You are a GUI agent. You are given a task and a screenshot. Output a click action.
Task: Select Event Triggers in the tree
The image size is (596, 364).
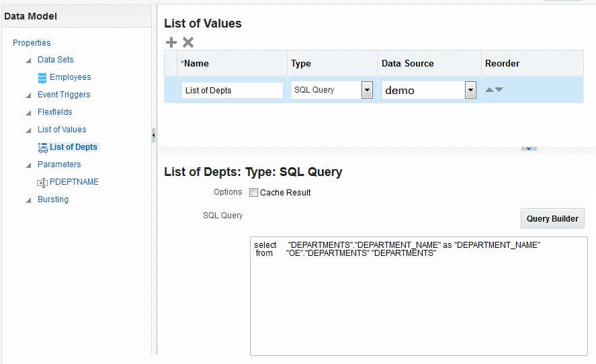tap(64, 95)
